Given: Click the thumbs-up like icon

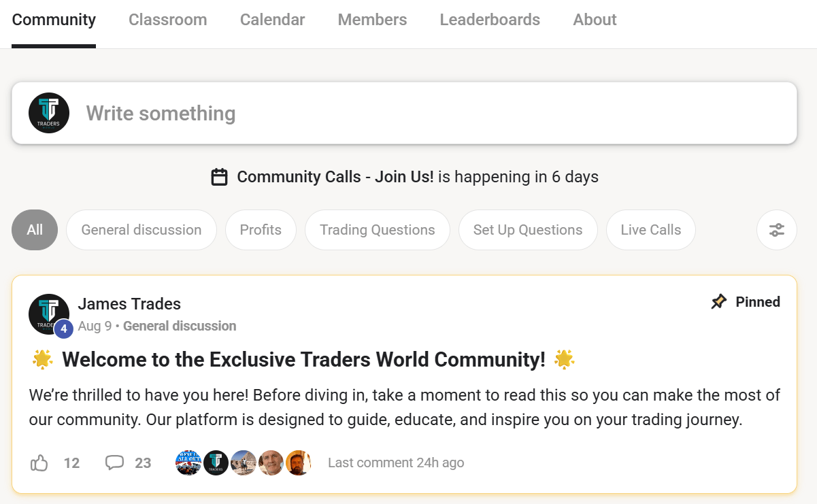Looking at the screenshot, I should [x=39, y=463].
